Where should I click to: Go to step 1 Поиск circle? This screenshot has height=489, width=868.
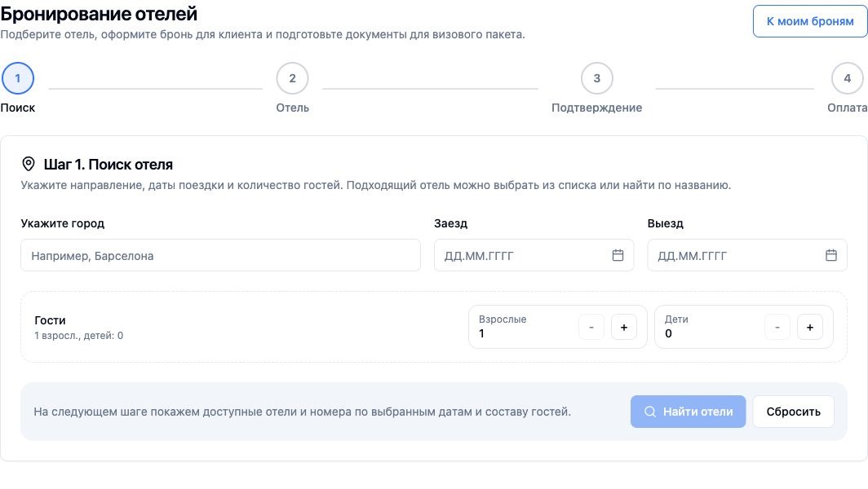(x=18, y=78)
